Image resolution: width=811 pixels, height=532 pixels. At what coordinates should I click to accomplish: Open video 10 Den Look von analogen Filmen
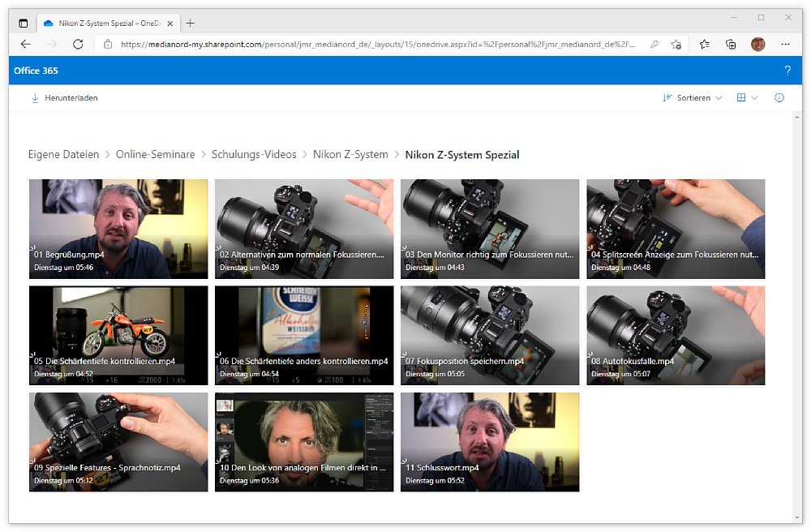pyautogui.click(x=304, y=442)
